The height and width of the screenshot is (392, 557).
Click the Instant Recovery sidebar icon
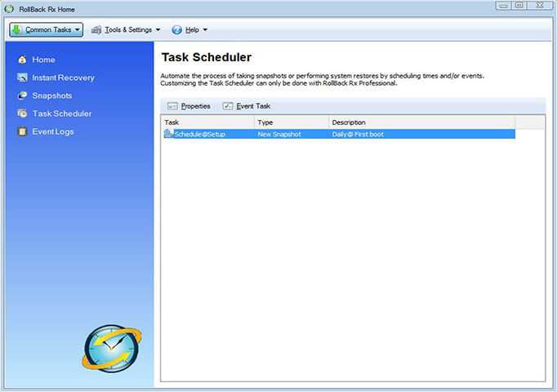coord(22,78)
